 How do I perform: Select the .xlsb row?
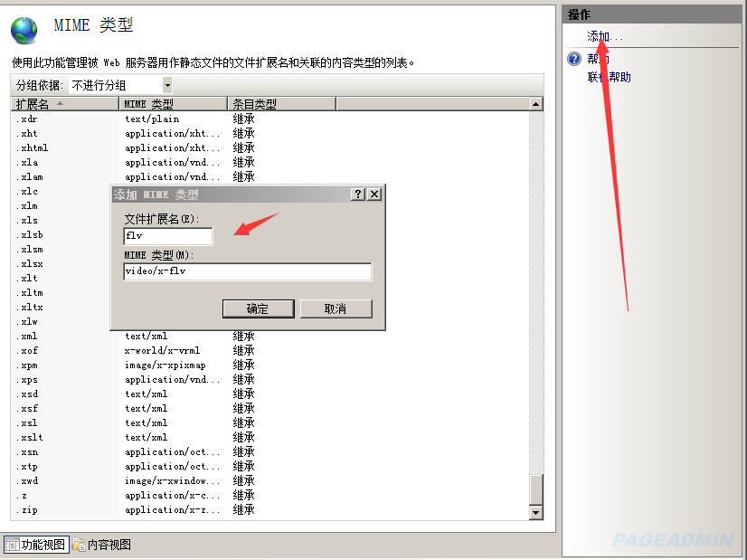[61, 235]
